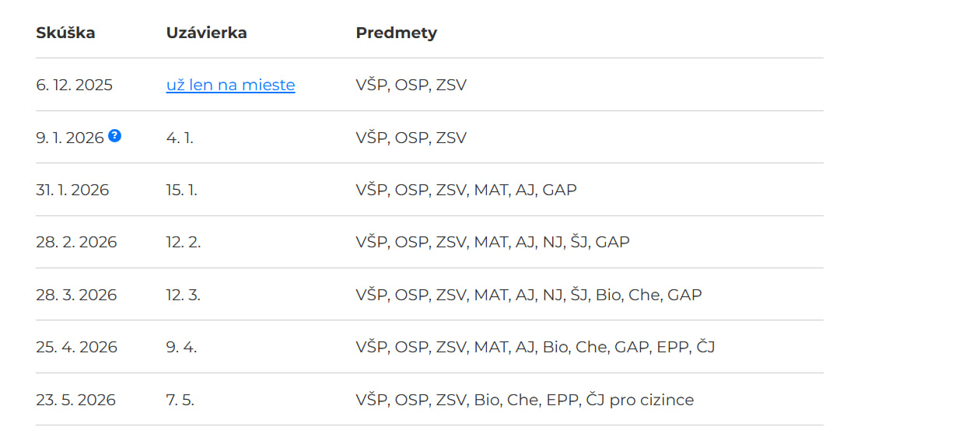Click the "Uzávierka" column header
The height and width of the screenshot is (427, 980).
click(206, 33)
